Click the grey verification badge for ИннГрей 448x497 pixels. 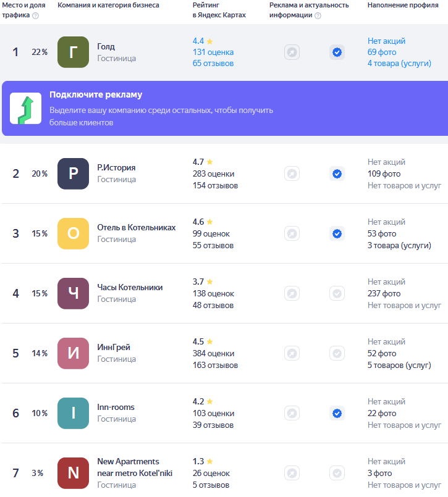[x=337, y=353]
